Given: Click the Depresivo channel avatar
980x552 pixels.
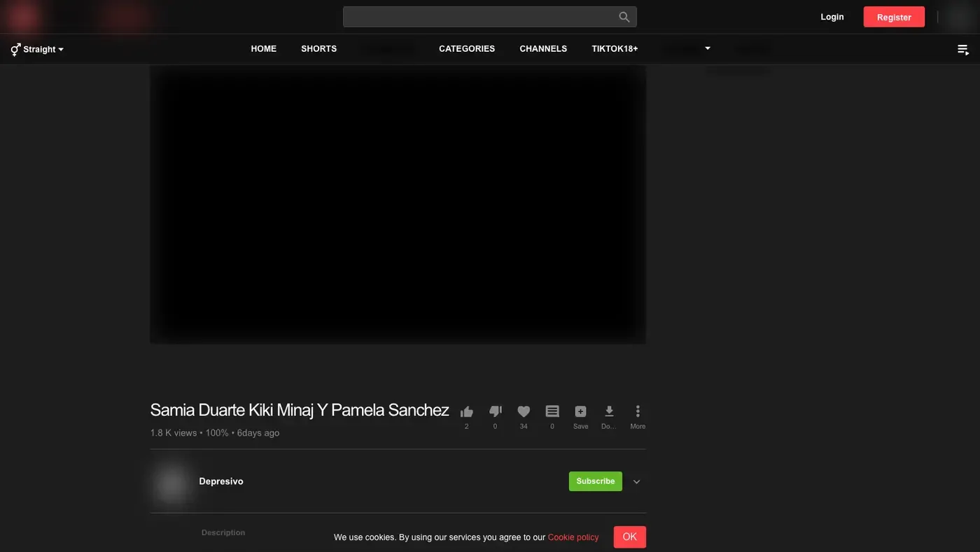Looking at the screenshot, I should (172, 483).
